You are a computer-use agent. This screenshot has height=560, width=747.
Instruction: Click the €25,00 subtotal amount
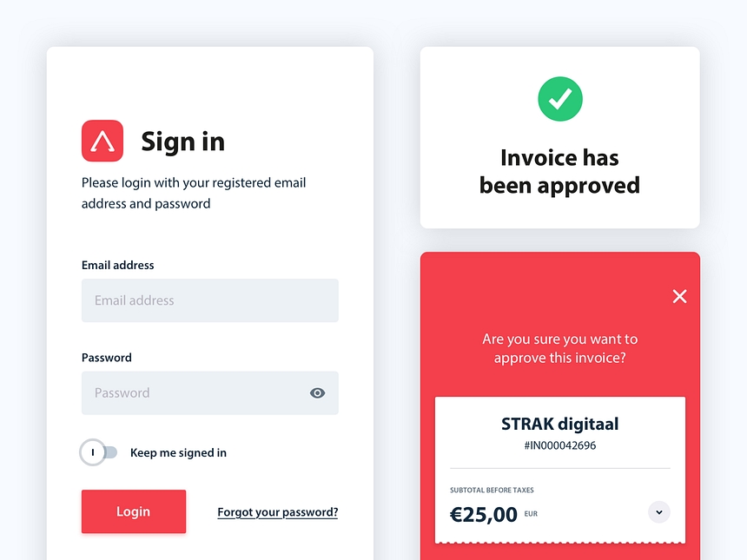tap(484, 515)
